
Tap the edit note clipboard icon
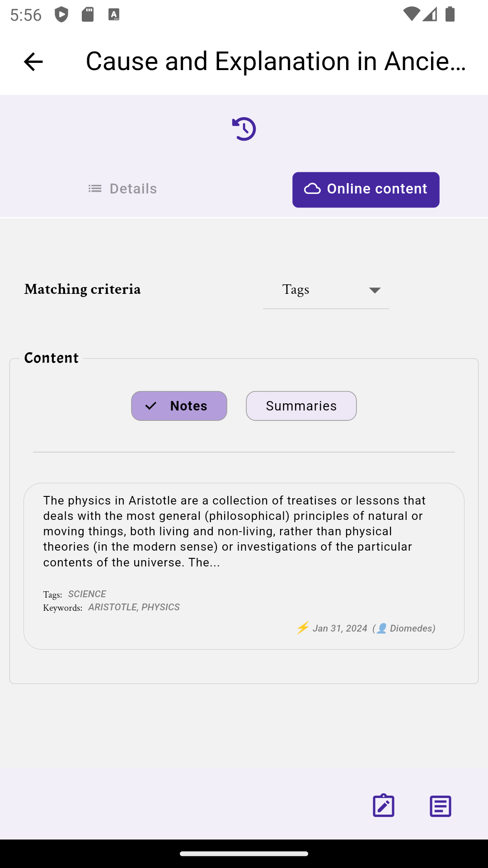(x=384, y=806)
